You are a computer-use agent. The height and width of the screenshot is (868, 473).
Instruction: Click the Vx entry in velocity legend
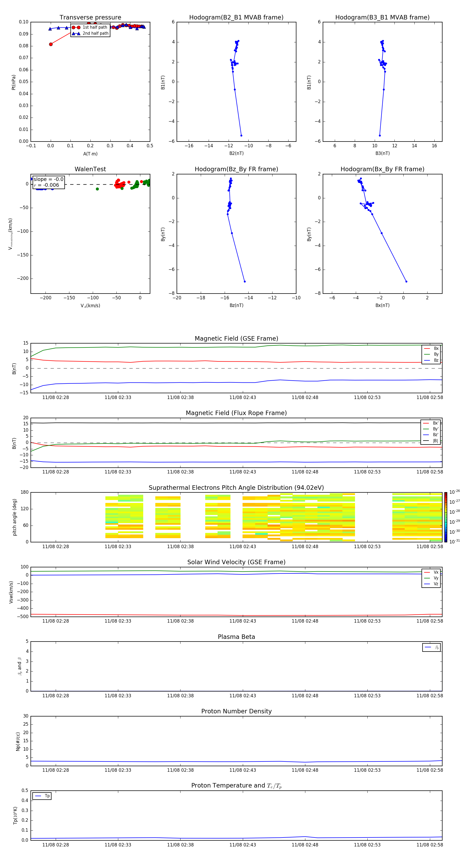pyautogui.click(x=431, y=572)
